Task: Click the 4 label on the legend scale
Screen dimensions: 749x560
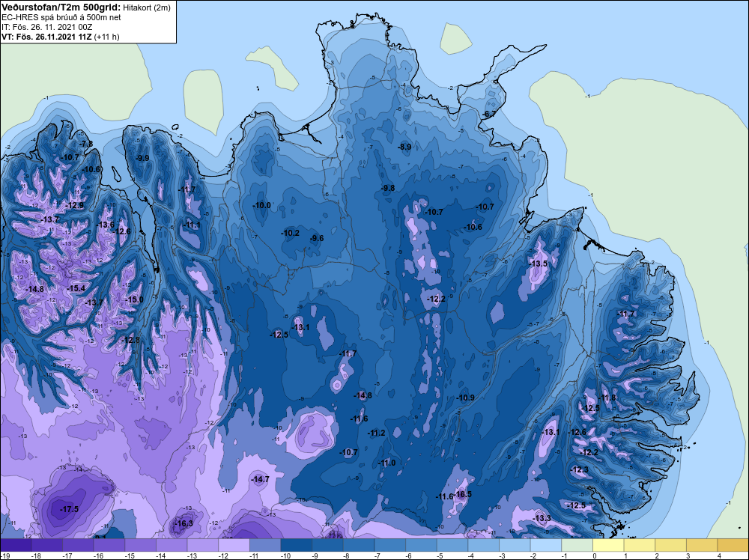Action: click(x=719, y=556)
